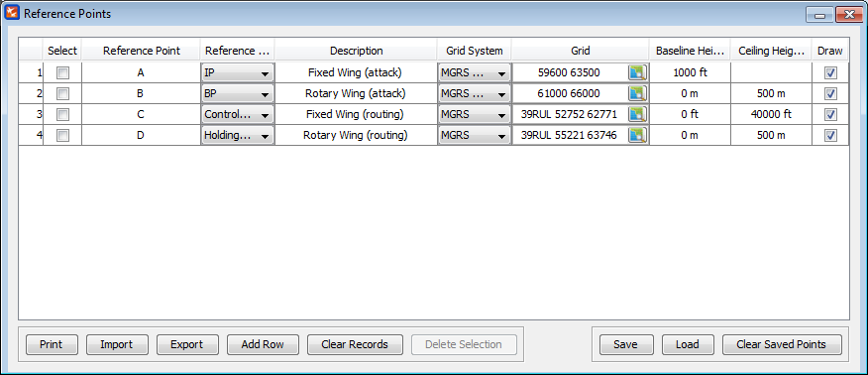Click the Select column header

point(62,51)
